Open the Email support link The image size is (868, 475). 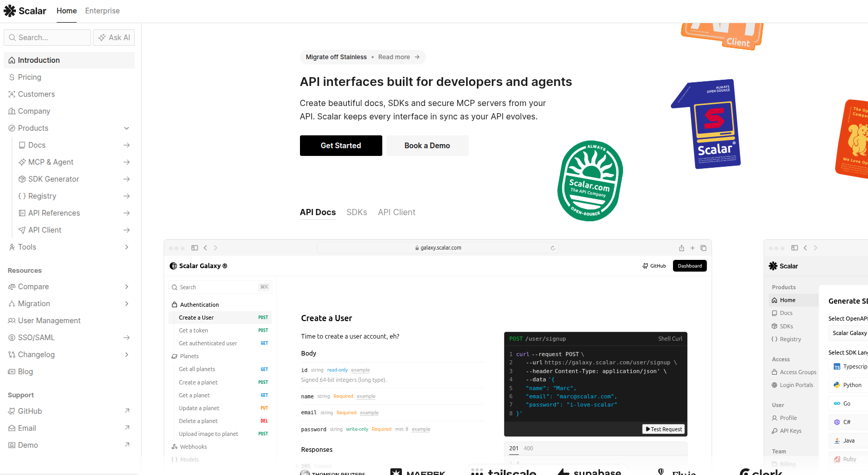69,428
